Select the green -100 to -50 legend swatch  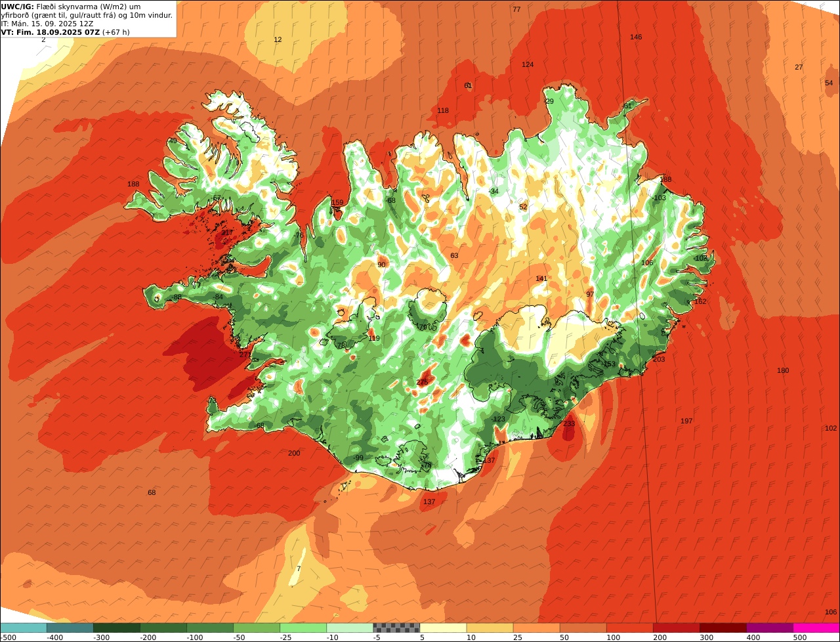[210, 628]
